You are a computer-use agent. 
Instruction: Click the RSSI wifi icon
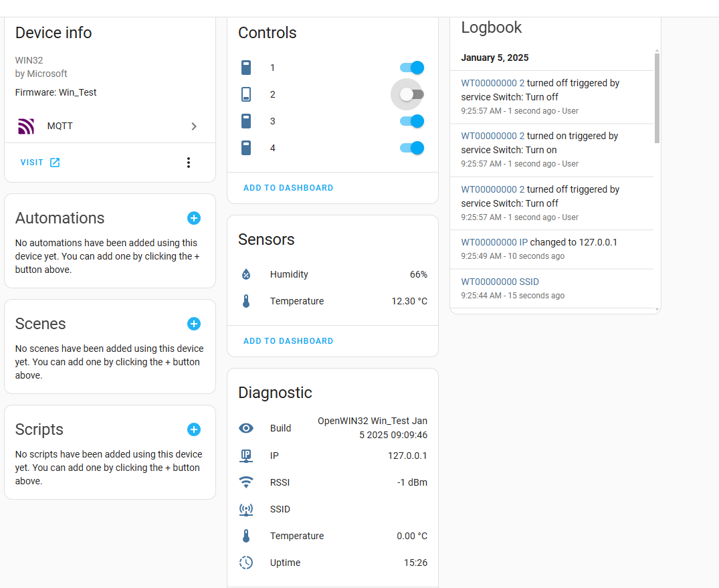tap(246, 482)
